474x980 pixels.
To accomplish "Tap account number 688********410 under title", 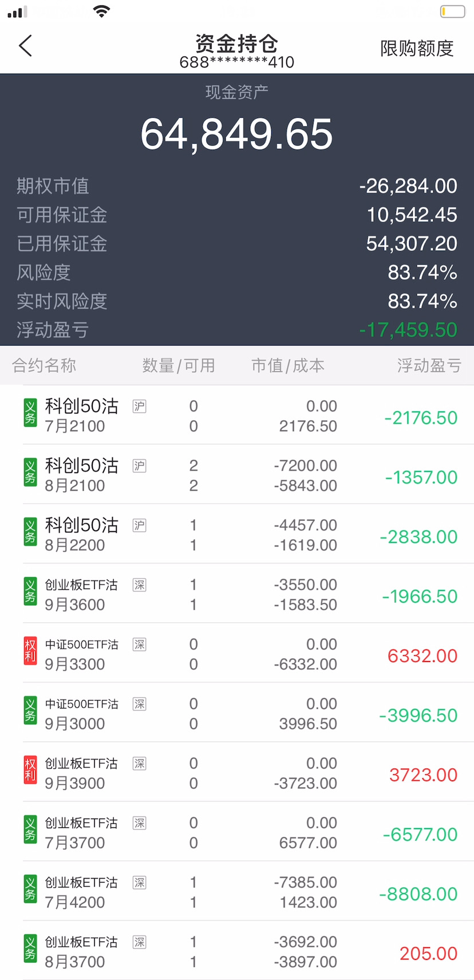I will click(237, 62).
